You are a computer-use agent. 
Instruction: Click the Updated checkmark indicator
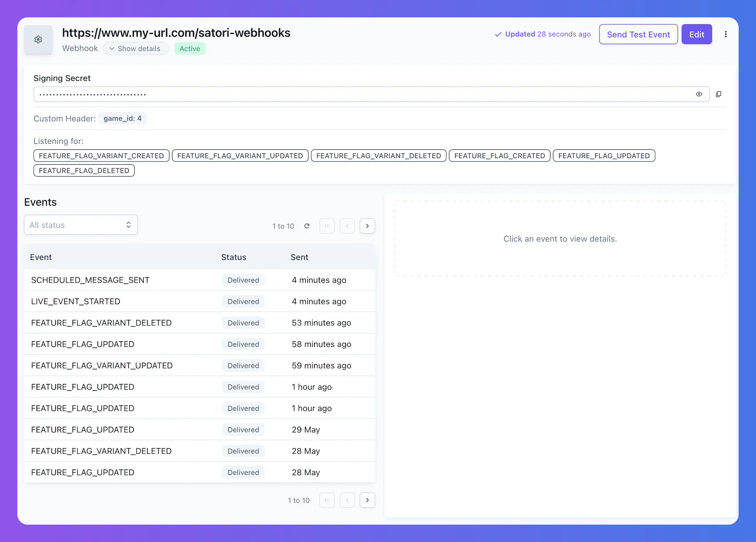pos(498,34)
